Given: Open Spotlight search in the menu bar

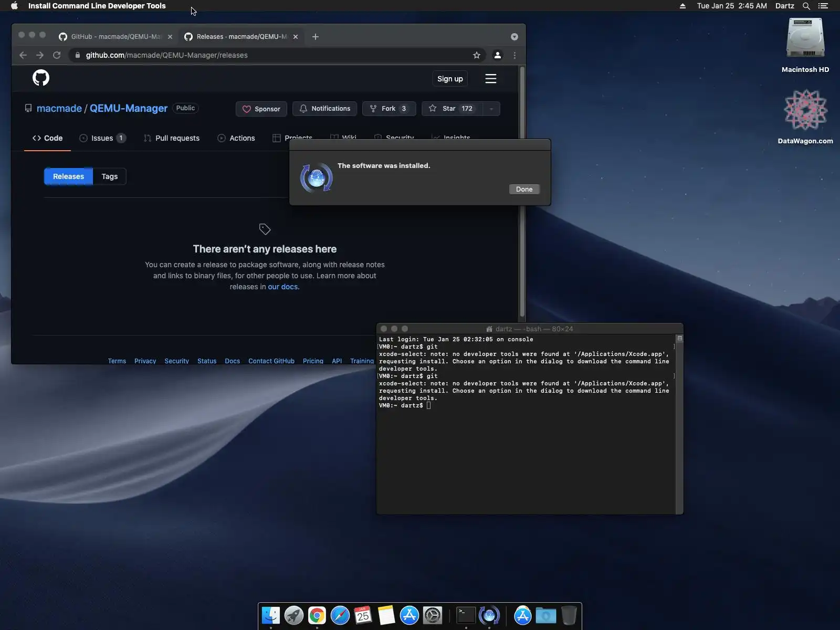Looking at the screenshot, I should [806, 6].
